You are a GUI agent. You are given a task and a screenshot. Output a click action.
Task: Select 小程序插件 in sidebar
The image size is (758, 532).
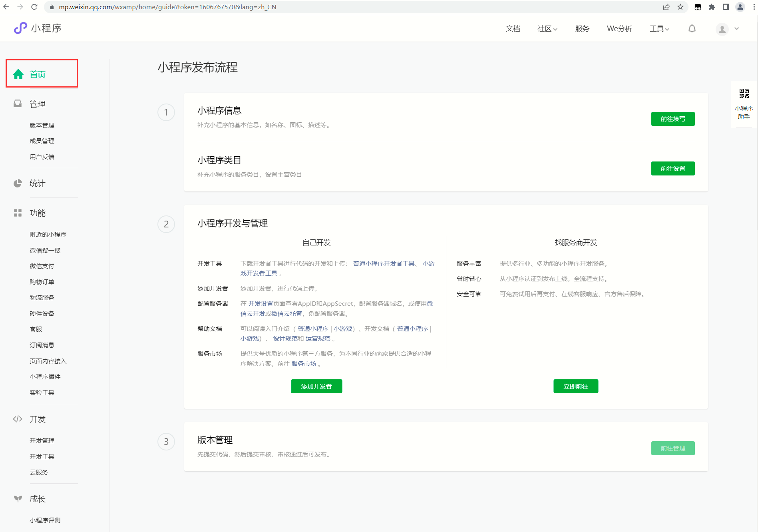point(45,377)
